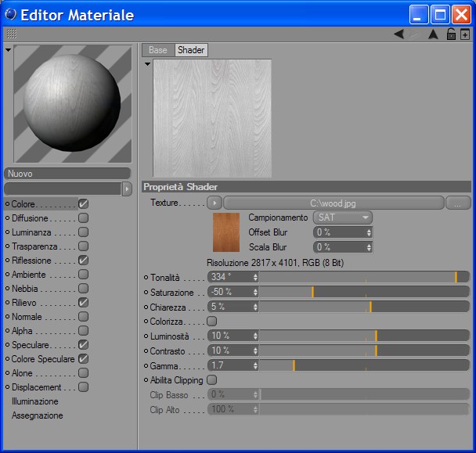
Task: Click the Contrasto animation circle
Action: (x=146, y=351)
